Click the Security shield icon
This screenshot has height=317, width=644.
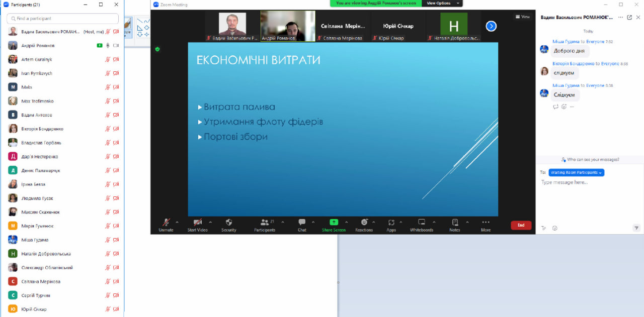pos(229,222)
